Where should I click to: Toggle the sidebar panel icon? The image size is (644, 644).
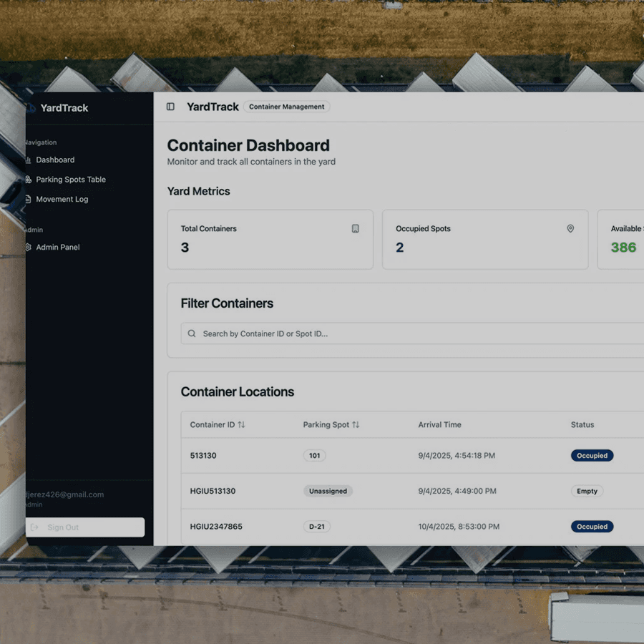tap(170, 107)
